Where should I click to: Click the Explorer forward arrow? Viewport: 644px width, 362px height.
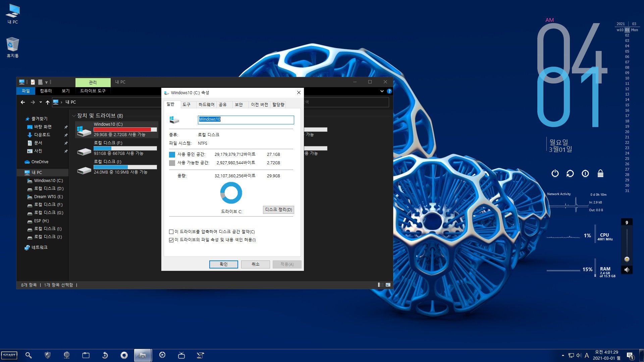point(33,102)
